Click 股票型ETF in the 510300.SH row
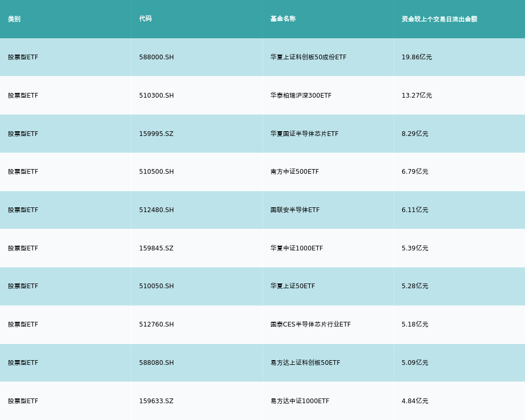525x420 pixels. 23,96
